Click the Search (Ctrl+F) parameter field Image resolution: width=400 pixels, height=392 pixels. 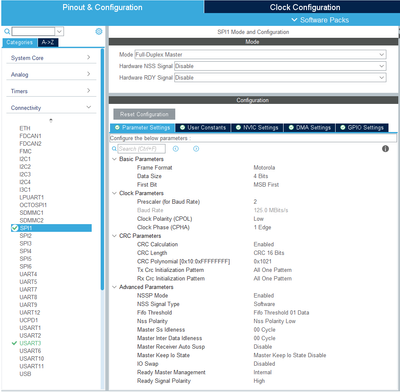[x=141, y=149]
